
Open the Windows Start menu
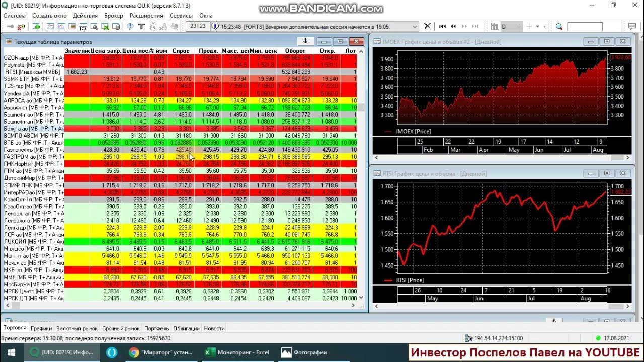[x=11, y=352]
